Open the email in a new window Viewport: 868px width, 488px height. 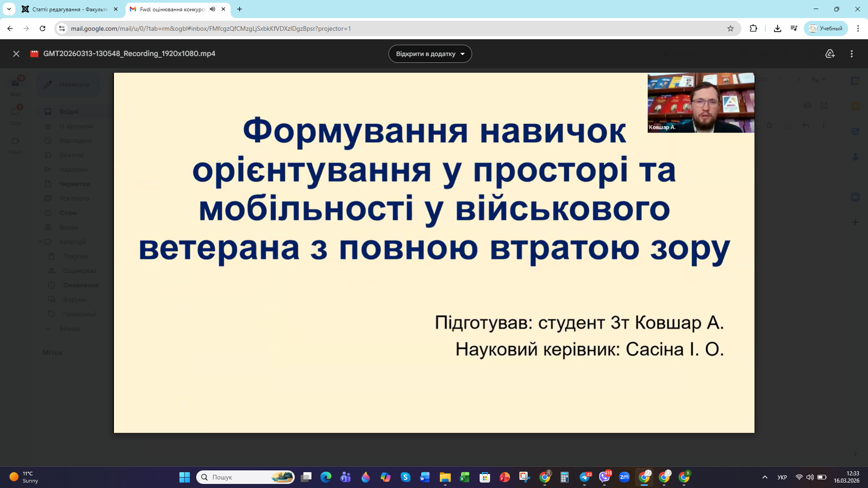[824, 105]
